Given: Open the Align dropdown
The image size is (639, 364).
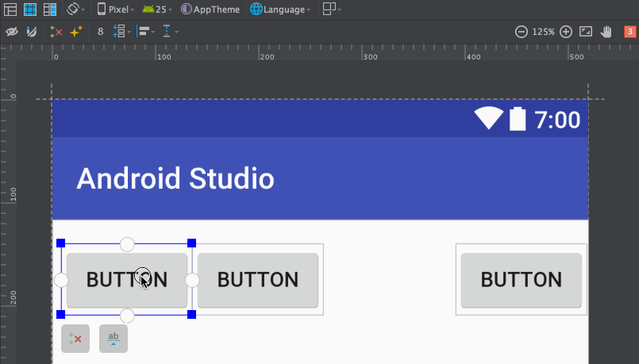Looking at the screenshot, I should click(x=146, y=32).
